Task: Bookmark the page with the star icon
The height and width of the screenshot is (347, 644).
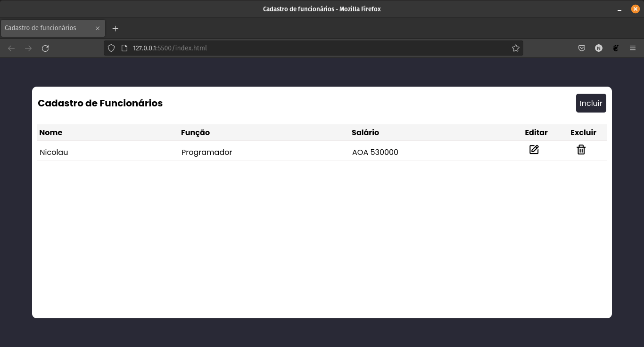Action: 515,48
